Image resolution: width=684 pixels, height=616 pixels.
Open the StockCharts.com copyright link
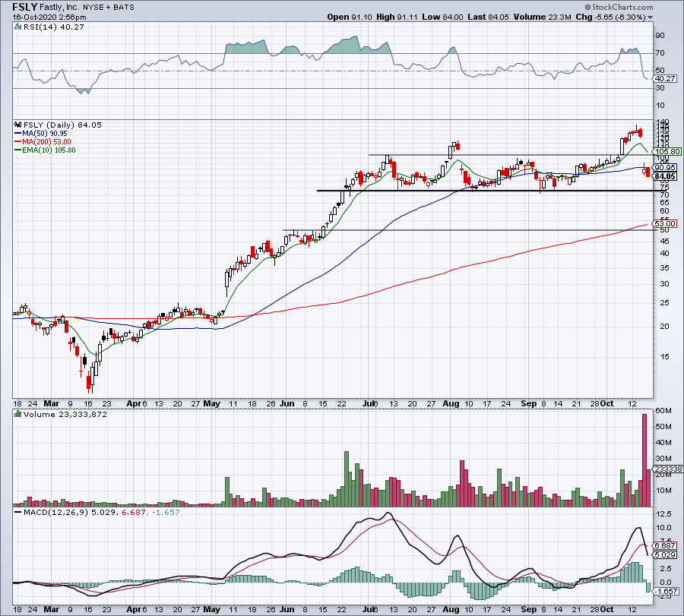(619, 7)
